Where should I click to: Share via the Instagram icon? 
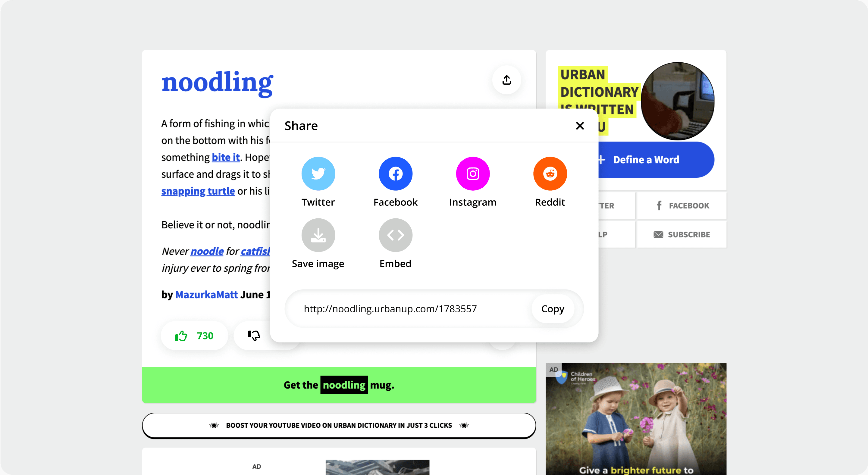click(x=472, y=174)
